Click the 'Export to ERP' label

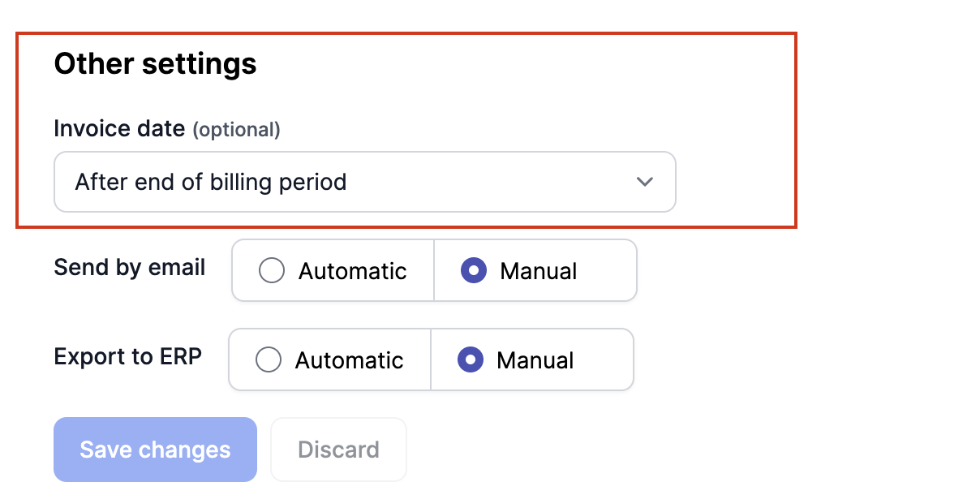[127, 357]
